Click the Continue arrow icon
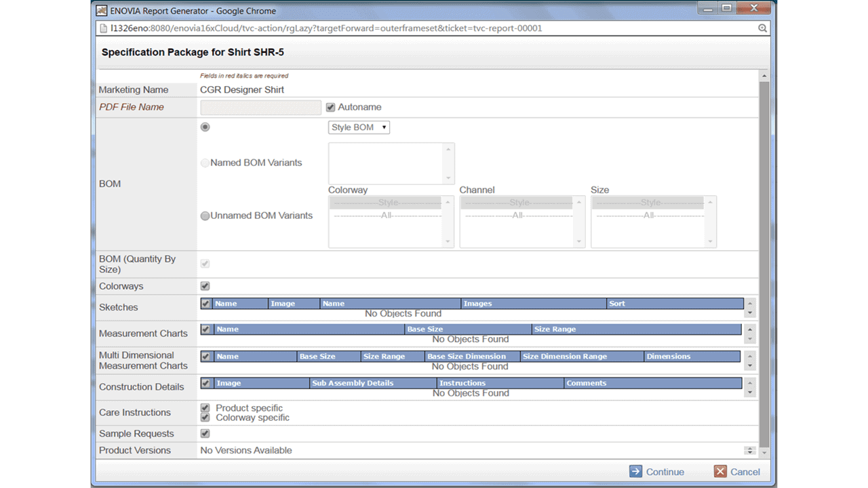 [x=635, y=472]
